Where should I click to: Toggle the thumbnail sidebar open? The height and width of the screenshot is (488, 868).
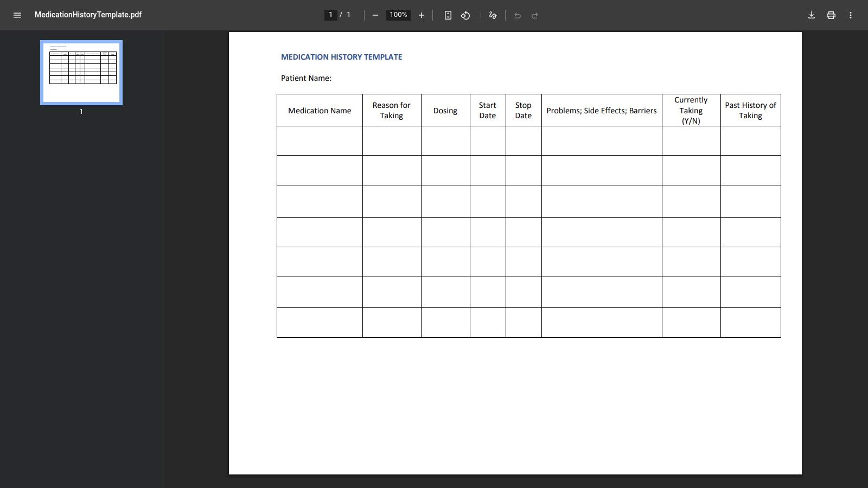17,15
